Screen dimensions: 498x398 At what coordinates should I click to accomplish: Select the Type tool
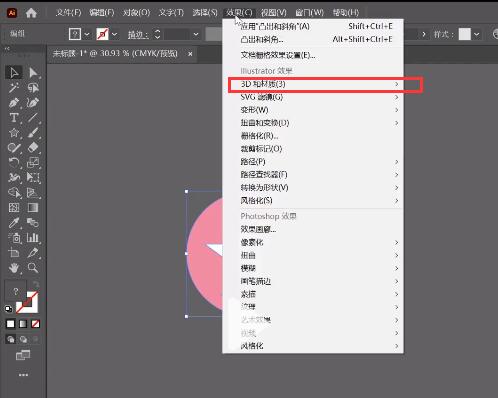pyautogui.click(x=14, y=118)
